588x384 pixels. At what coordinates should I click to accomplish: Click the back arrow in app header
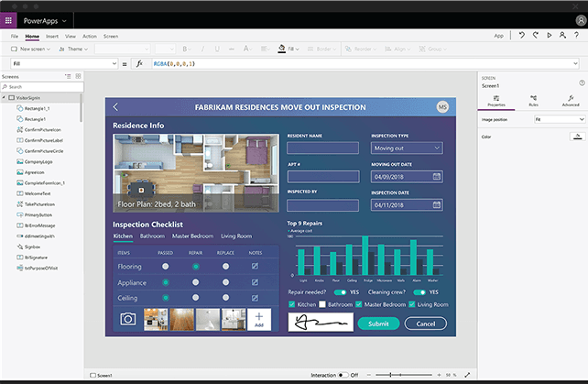pos(115,107)
